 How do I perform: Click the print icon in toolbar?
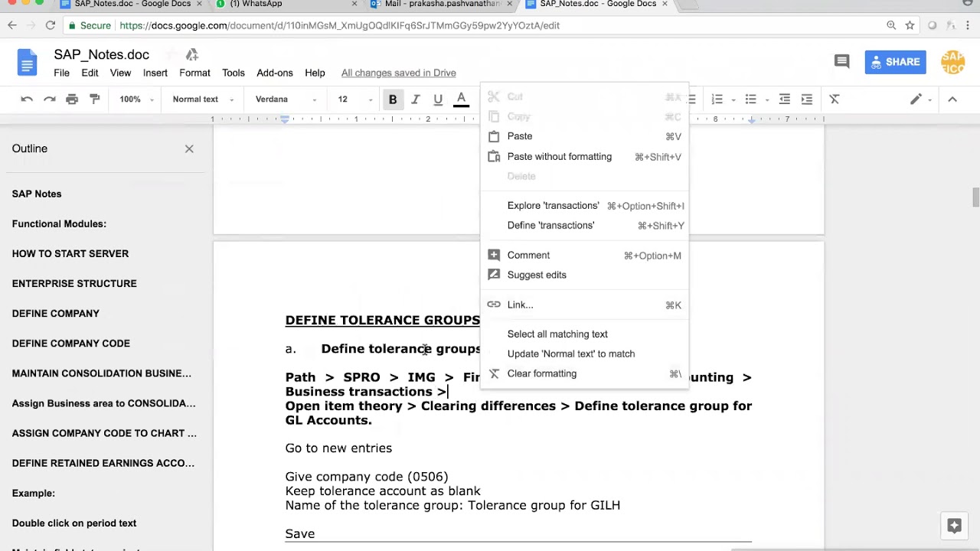click(72, 99)
